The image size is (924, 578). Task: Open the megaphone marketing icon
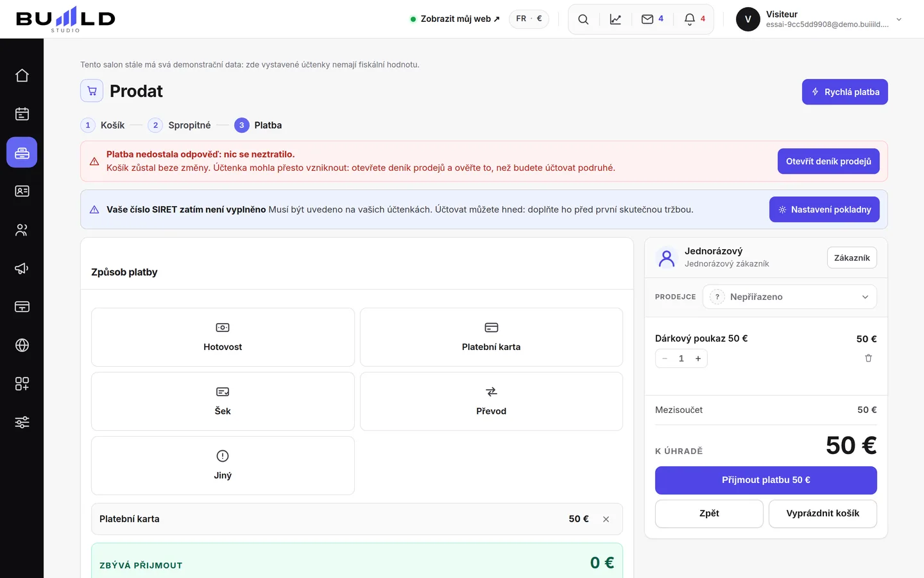click(x=22, y=268)
